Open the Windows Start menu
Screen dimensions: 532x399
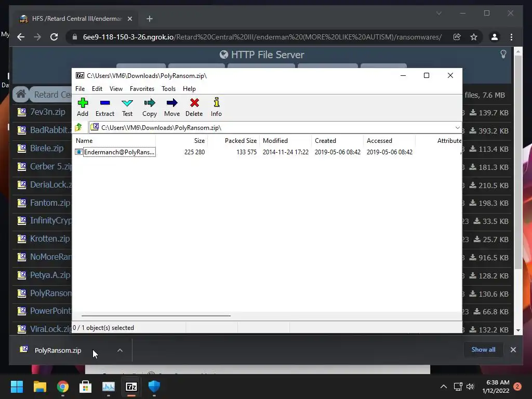[17, 387]
